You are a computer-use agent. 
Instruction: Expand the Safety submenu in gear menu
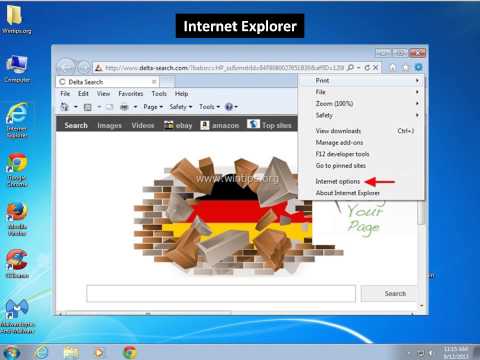(361, 115)
